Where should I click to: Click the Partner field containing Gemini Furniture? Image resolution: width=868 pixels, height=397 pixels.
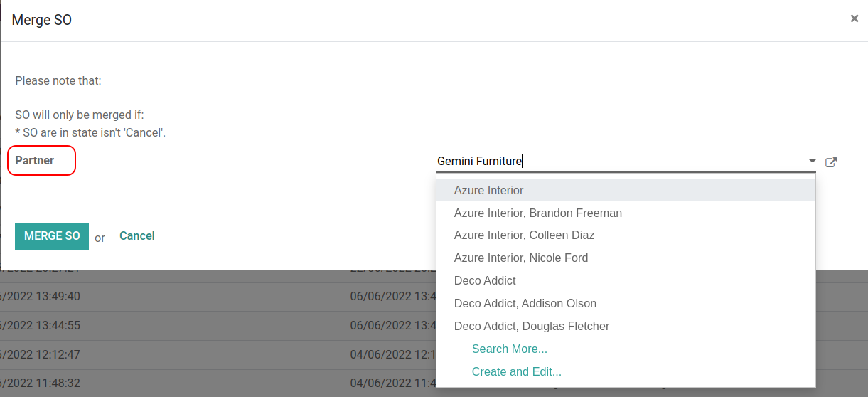click(618, 162)
